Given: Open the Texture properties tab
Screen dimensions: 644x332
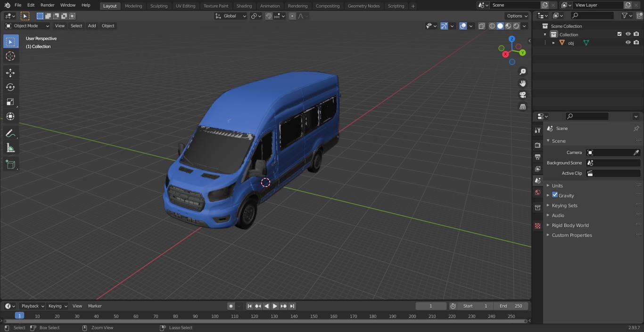Looking at the screenshot, I should [x=537, y=226].
